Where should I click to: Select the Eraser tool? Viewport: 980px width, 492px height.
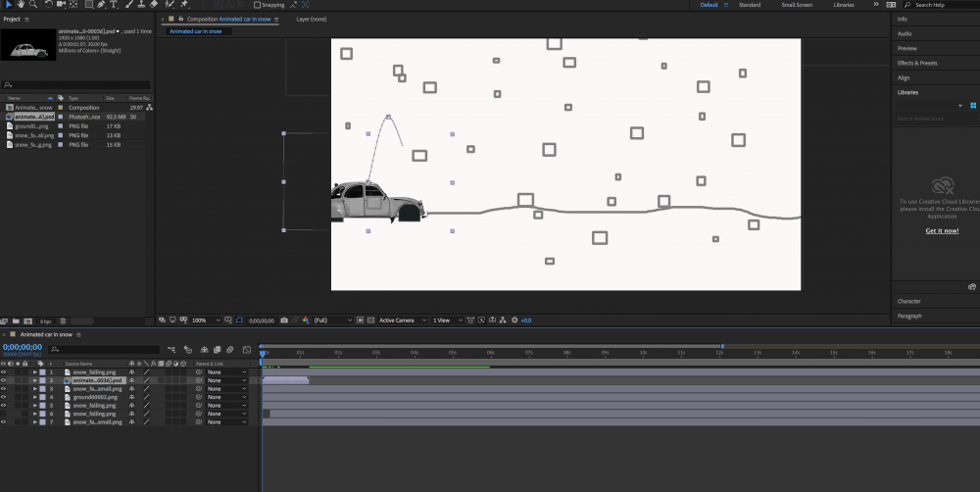154,5
